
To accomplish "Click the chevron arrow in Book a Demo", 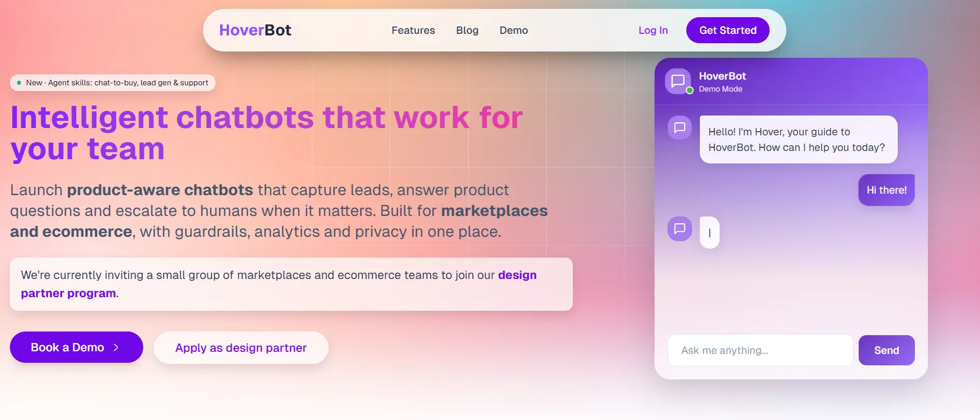I will (116, 348).
